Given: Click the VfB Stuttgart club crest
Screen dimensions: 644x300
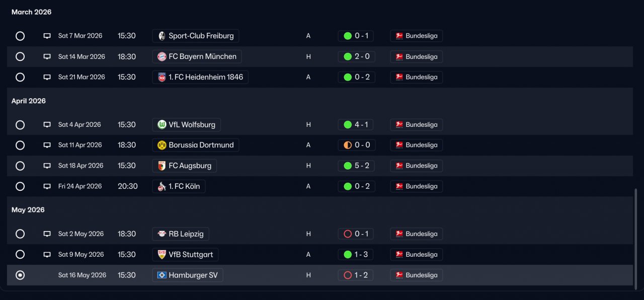Looking at the screenshot, I should tap(162, 255).
